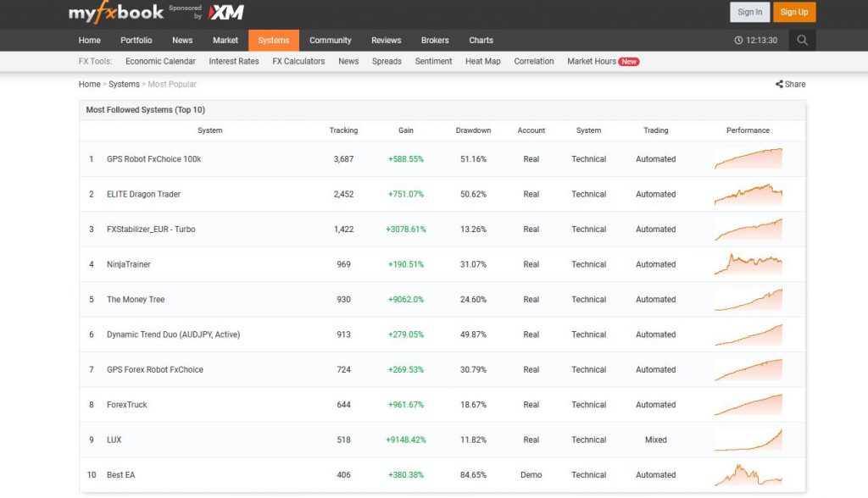The image size is (868, 498).
Task: Click the search magnifier icon
Action: pyautogui.click(x=802, y=40)
